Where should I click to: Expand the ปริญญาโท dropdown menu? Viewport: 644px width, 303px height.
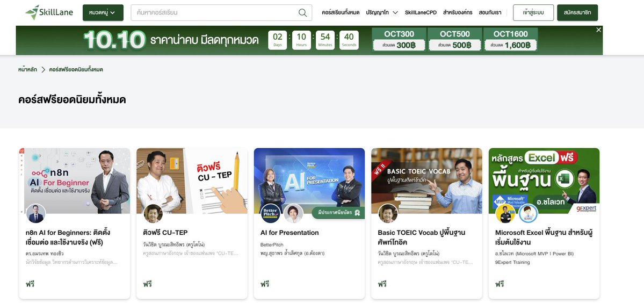[381, 13]
